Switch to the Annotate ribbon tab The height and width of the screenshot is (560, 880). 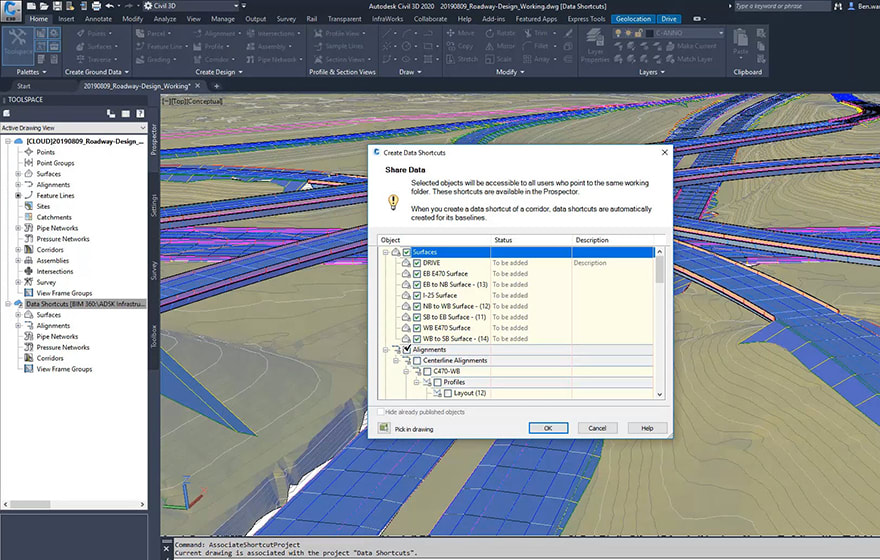click(x=98, y=19)
